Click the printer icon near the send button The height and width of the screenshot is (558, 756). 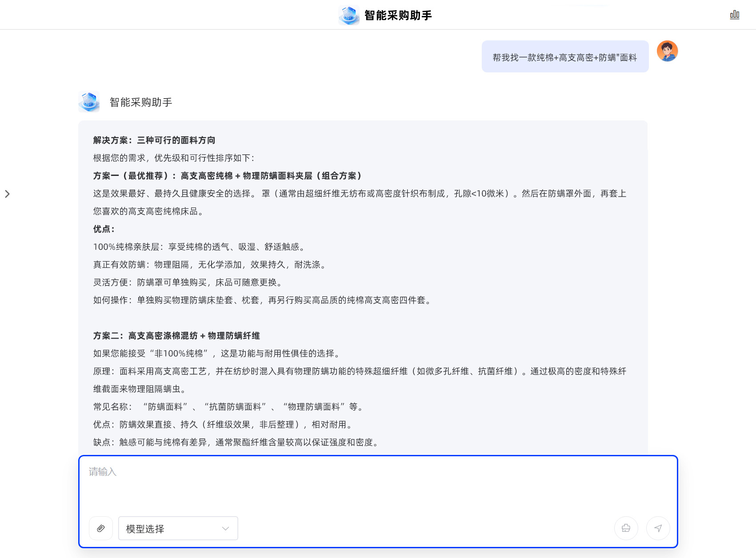626,528
